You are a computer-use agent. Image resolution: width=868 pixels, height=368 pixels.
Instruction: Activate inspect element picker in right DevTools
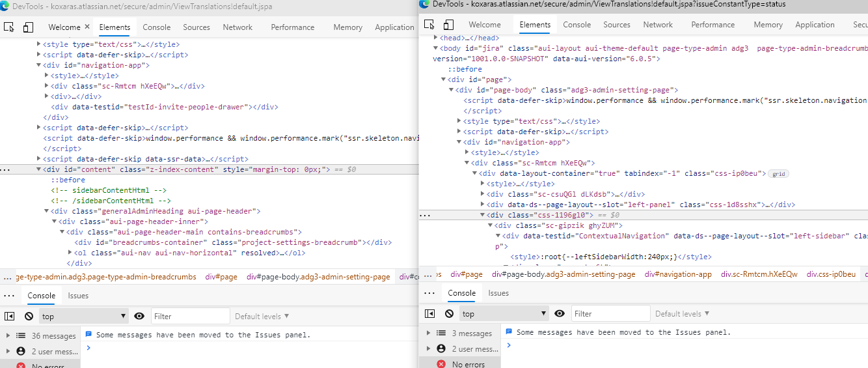point(429,25)
